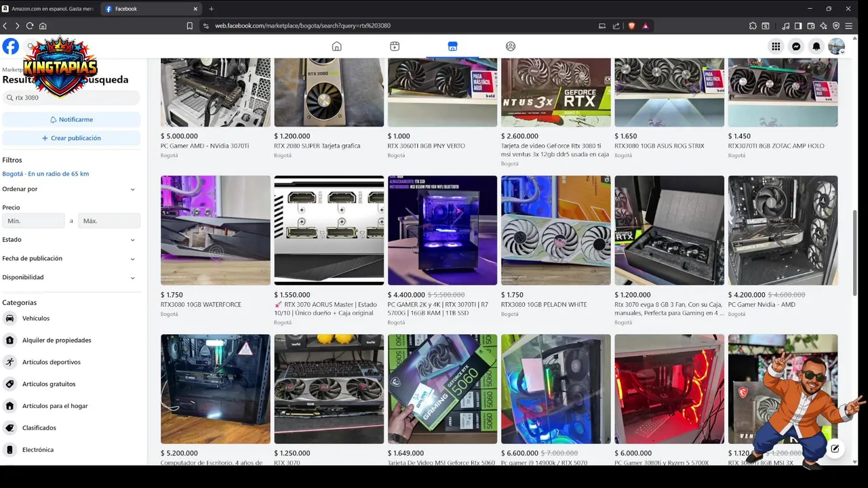The image size is (868, 488).
Task: Open the music note playlist icon
Action: pos(785,26)
